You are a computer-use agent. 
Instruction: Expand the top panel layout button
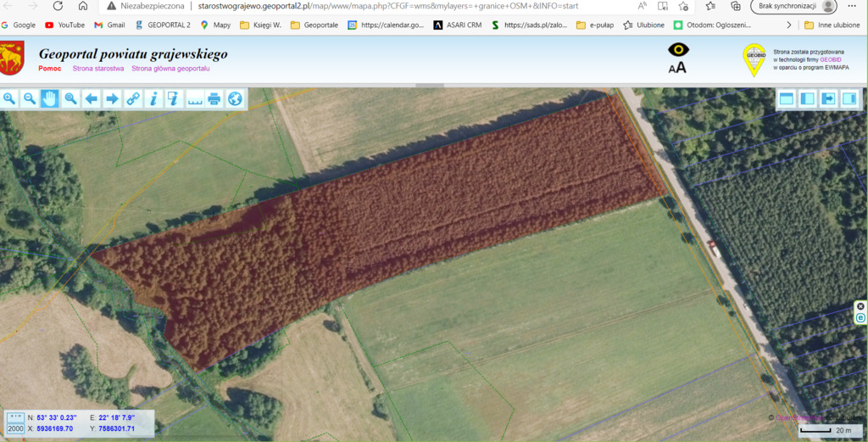787,98
